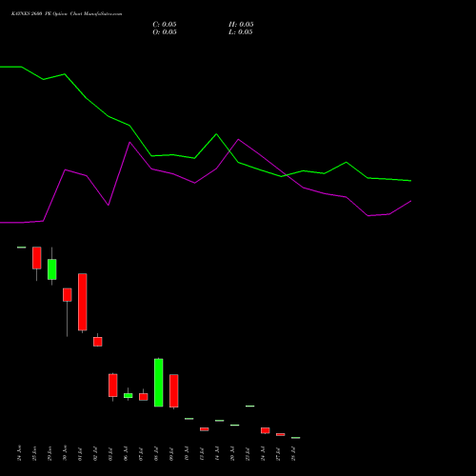Select the small red candle for 02 Jul
This screenshot has height=476, width=476.
98,342
